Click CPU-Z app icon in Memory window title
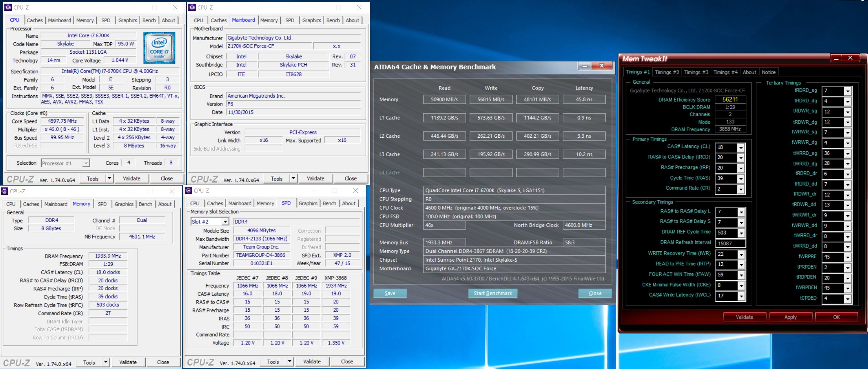Viewport: 868px width, 369px height. click(4, 191)
